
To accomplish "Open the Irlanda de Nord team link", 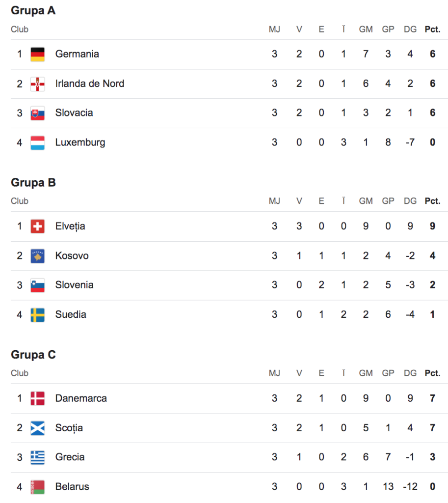I will tap(89, 84).
